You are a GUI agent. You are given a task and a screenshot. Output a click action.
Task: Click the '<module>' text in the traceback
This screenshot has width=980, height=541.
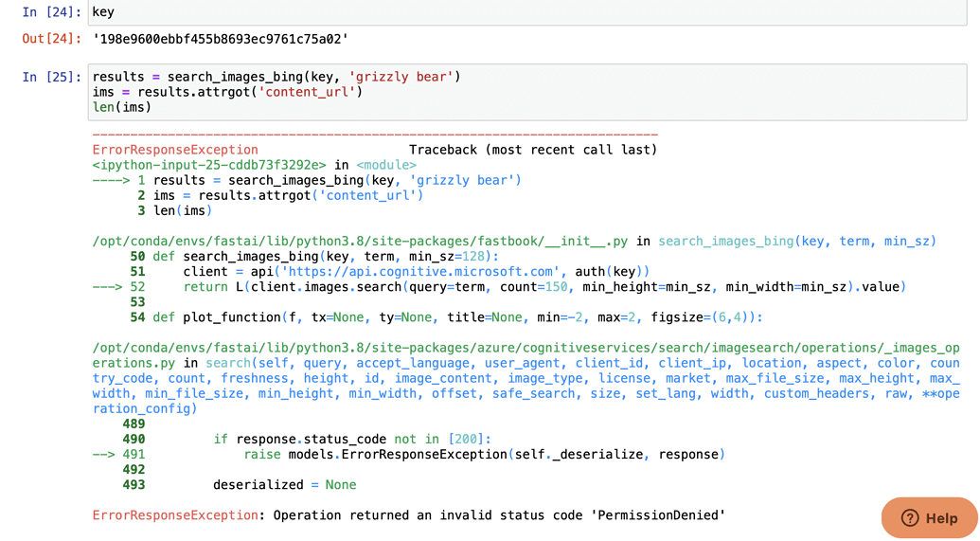click(x=386, y=165)
